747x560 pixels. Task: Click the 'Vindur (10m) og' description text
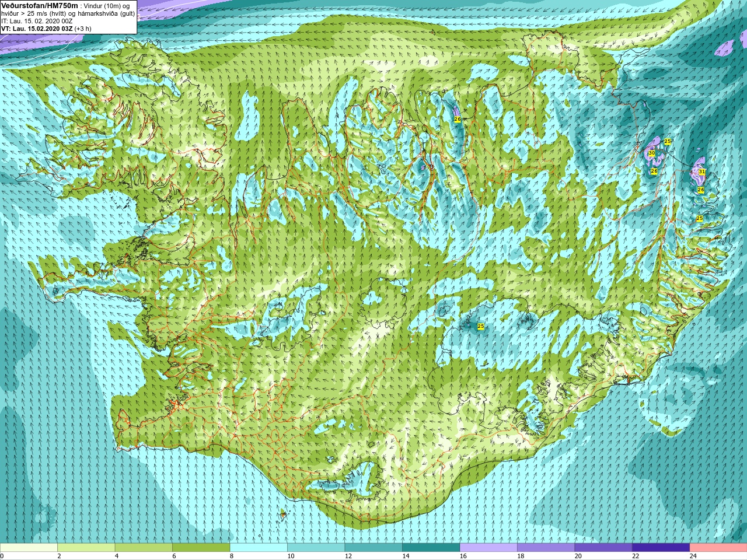(107, 6)
